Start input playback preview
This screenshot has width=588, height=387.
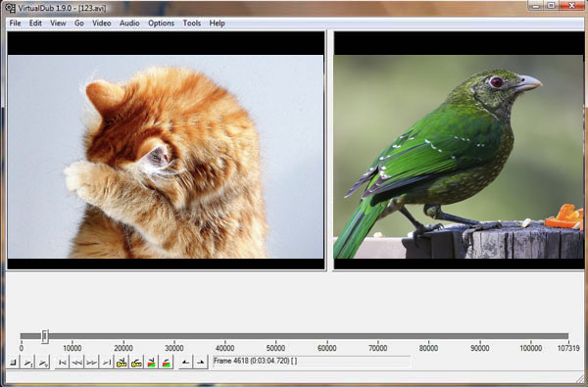pos(28,363)
